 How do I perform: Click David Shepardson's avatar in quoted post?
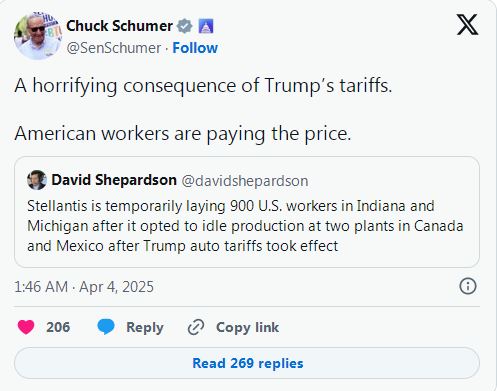[x=37, y=180]
